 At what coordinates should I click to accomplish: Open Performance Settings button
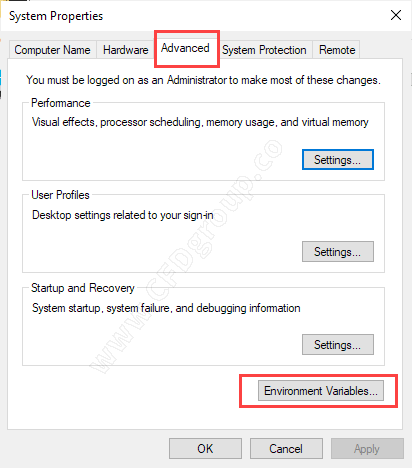click(x=338, y=160)
